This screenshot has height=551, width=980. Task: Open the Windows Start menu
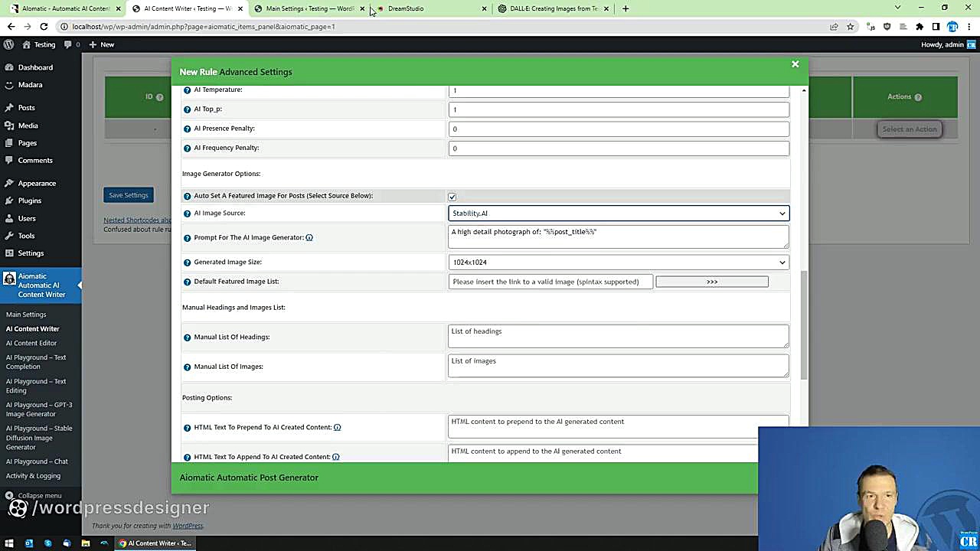coord(9,543)
